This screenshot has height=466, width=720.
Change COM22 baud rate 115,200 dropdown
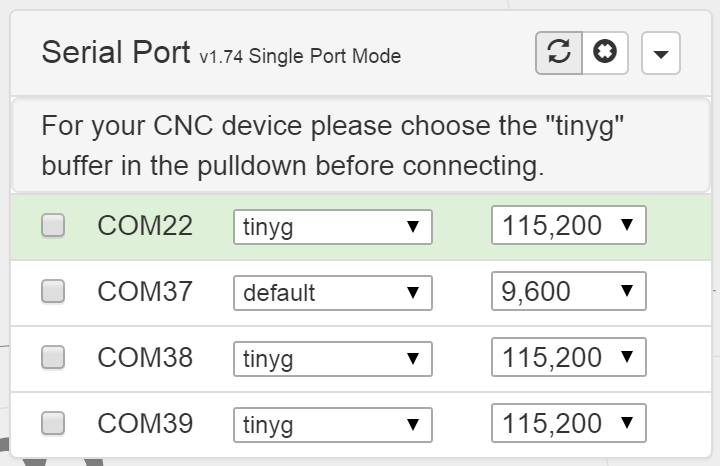click(x=568, y=226)
